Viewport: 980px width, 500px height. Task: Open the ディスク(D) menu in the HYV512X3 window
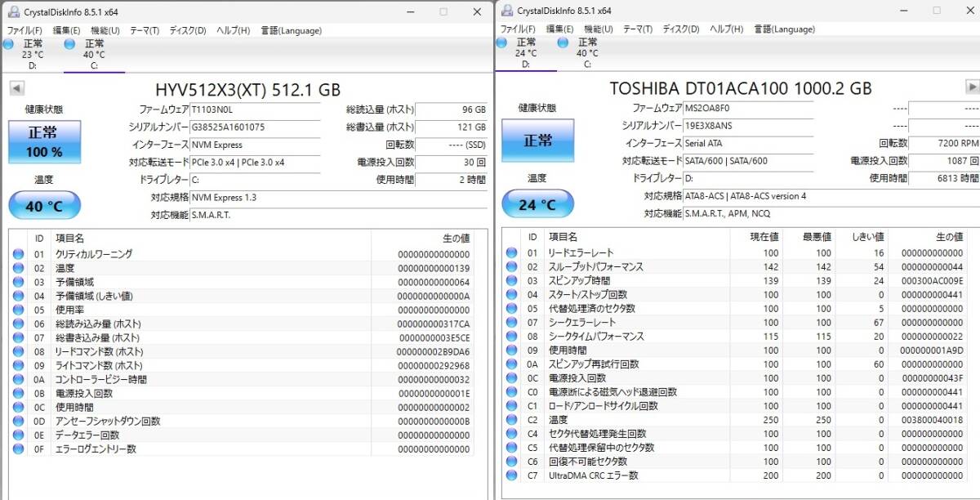pos(187,30)
